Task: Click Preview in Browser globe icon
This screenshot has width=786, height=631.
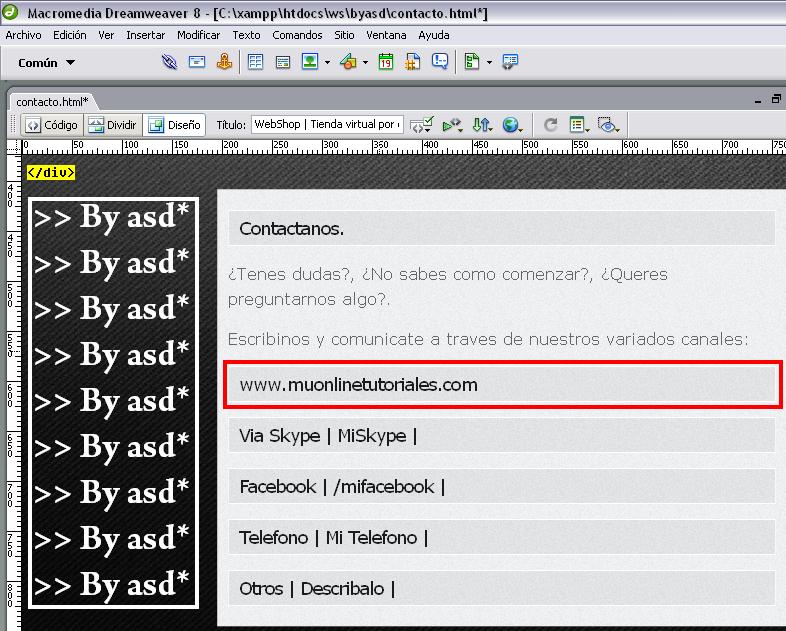Action: click(x=512, y=124)
